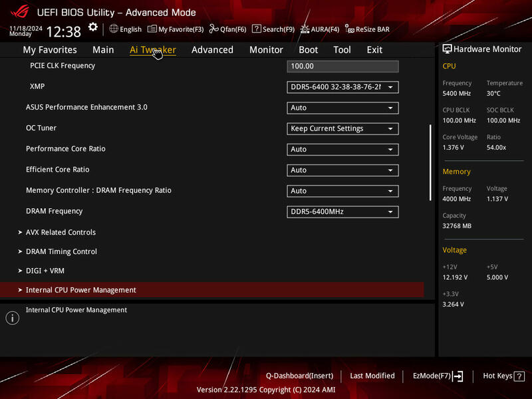Open the OC Tuner dropdown

point(342,128)
